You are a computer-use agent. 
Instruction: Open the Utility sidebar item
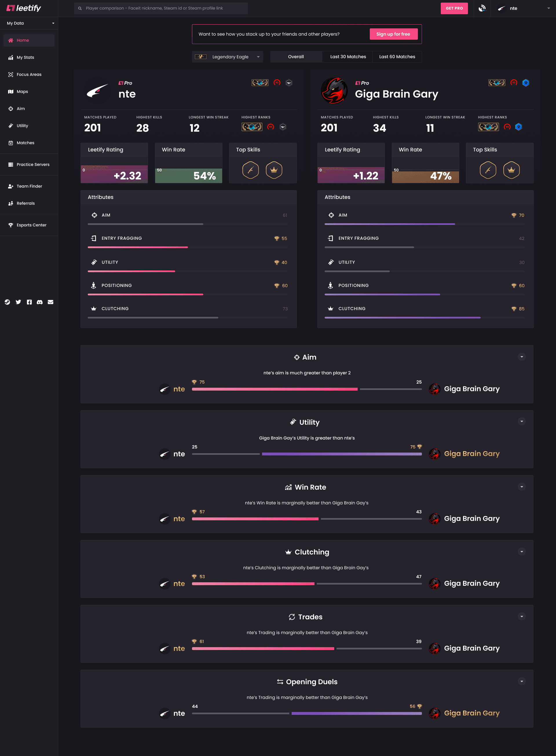point(29,126)
